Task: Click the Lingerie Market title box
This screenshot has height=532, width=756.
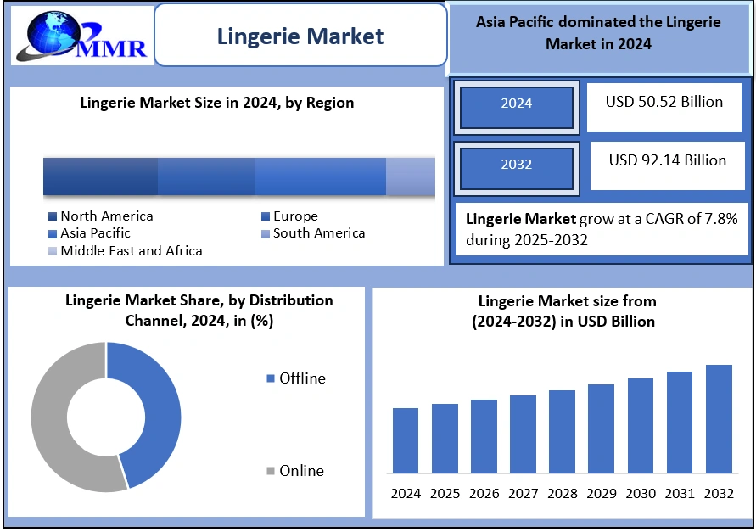Action: pyautogui.click(x=300, y=36)
